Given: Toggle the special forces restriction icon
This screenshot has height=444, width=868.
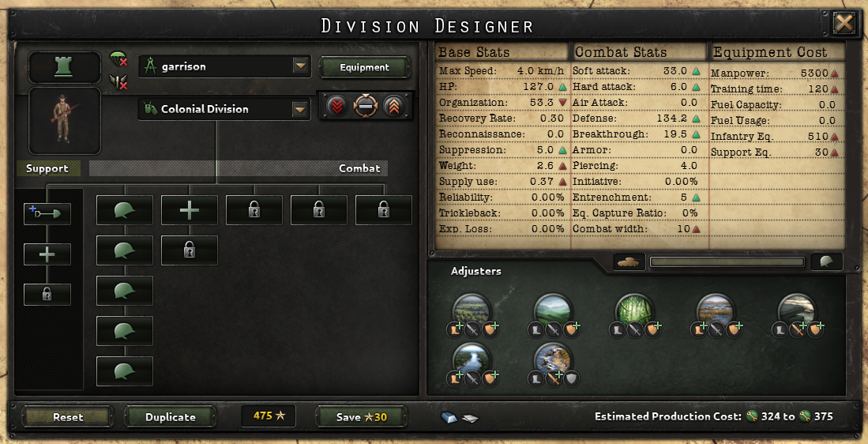Looking at the screenshot, I should 118,82.
